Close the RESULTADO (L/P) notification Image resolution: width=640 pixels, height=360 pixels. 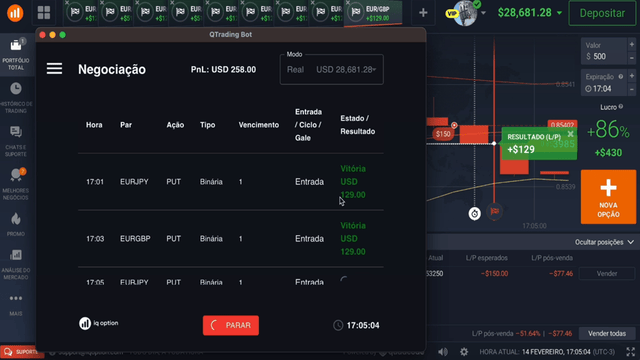[570, 134]
